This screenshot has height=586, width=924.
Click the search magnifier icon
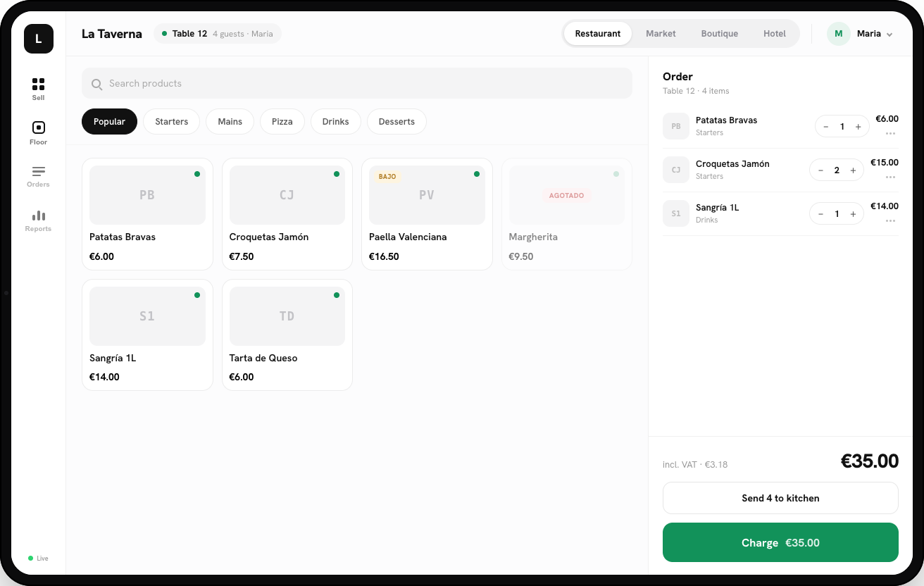tap(97, 84)
